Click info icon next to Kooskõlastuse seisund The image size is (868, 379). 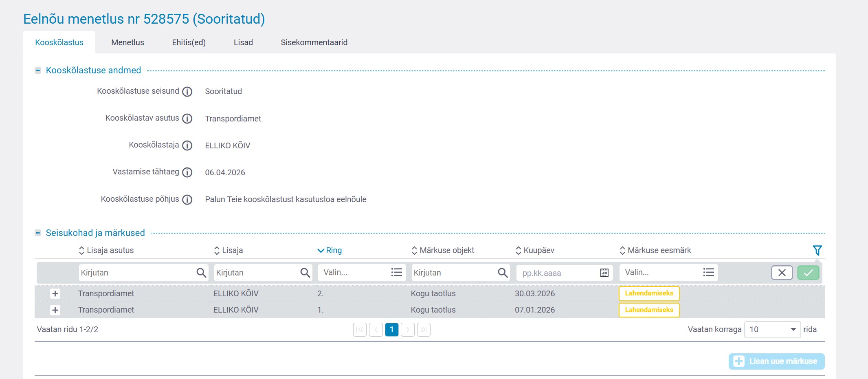point(187,92)
